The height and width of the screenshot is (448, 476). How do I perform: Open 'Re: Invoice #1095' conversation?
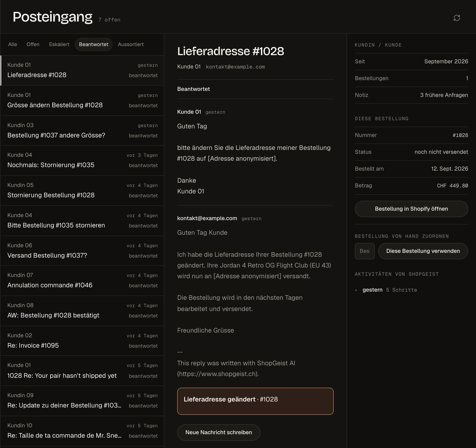82,341
